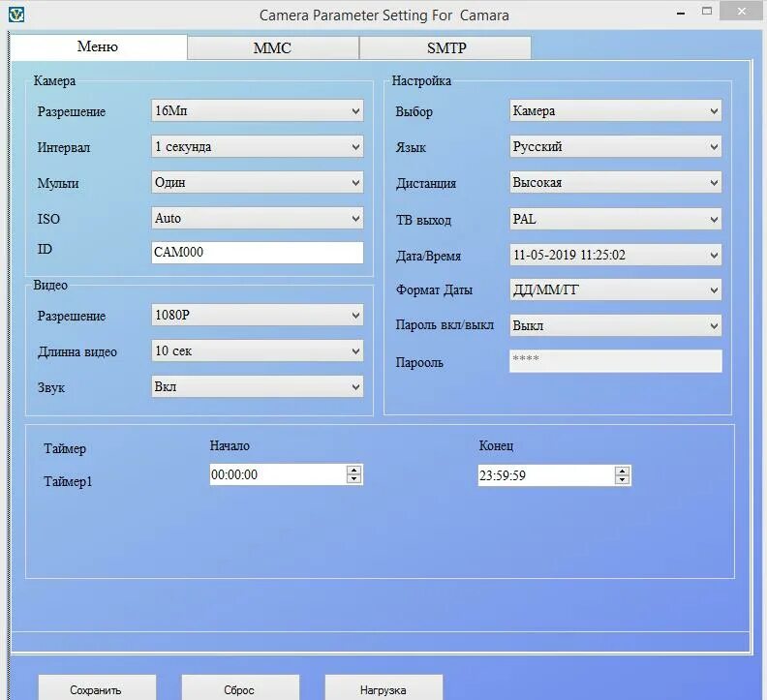Open the Выбор Камера dropdown
The height and width of the screenshot is (700, 767).
coord(615,111)
